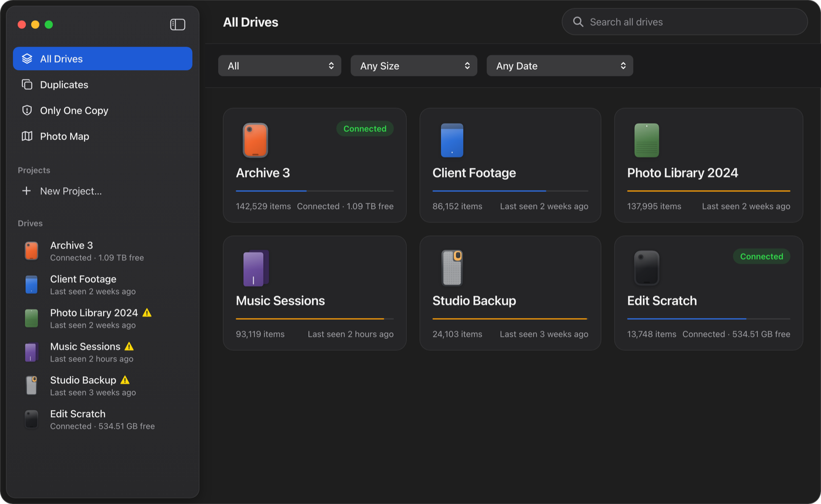
Task: Select All Drives in the sidebar
Action: (103, 59)
